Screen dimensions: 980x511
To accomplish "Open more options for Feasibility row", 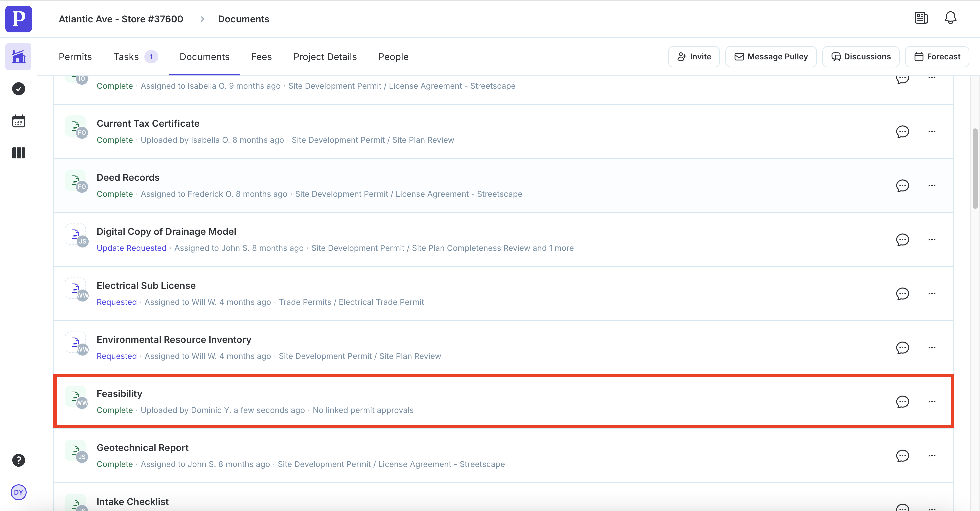I will 931,402.
